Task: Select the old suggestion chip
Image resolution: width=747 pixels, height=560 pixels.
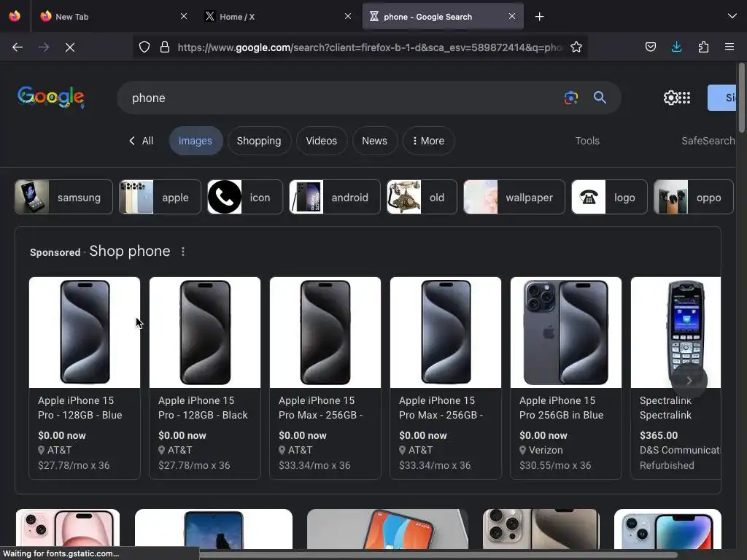Action: point(422,197)
